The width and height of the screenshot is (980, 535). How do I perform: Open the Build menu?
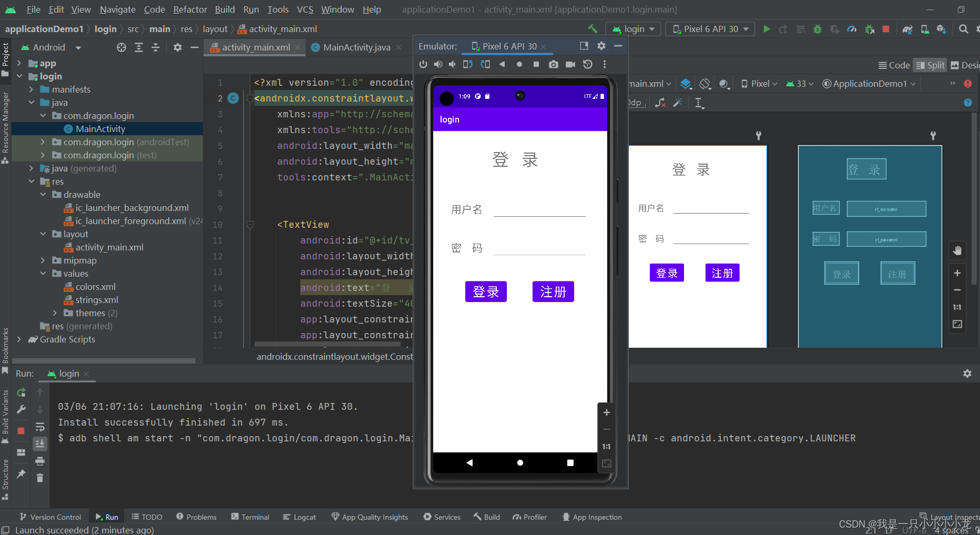[x=224, y=9]
